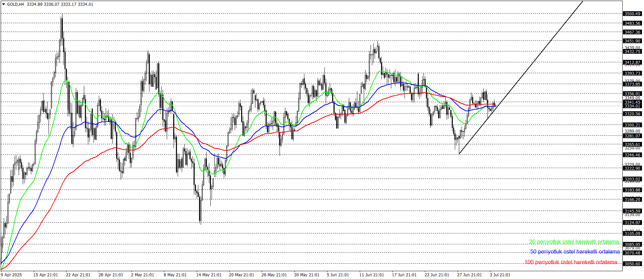Viewport: 644px width, 279px height.
Task: Select the 3265.61 price level label
Action: pos(632,145)
